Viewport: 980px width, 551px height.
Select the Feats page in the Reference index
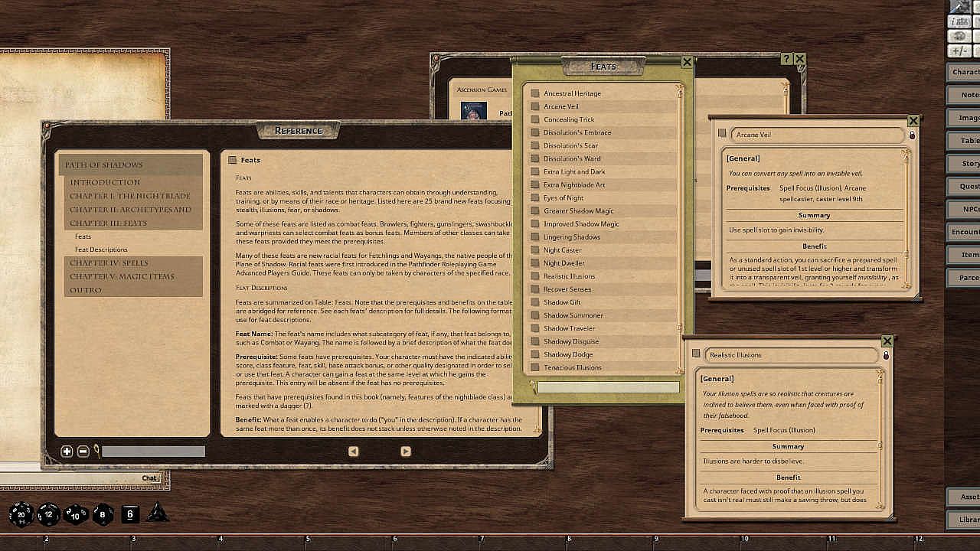[83, 236]
